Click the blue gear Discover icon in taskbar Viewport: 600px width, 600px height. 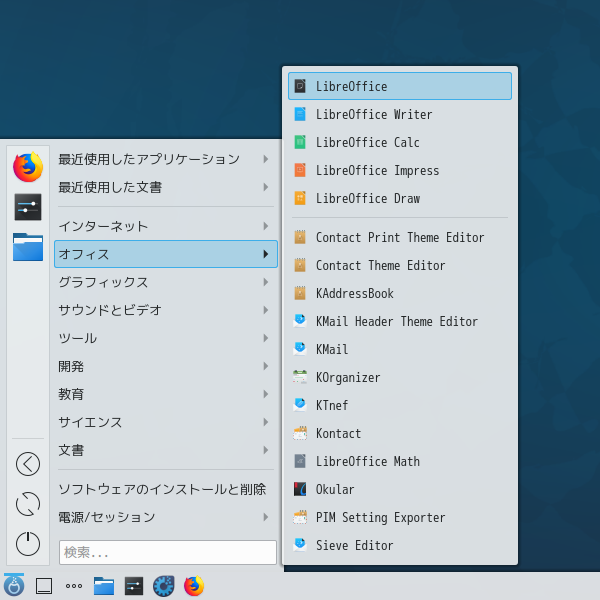pos(164,586)
